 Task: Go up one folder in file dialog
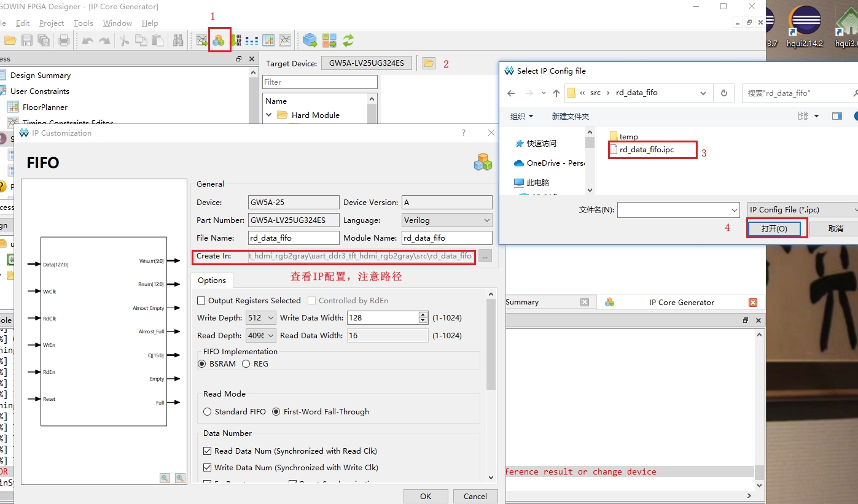pyautogui.click(x=556, y=93)
